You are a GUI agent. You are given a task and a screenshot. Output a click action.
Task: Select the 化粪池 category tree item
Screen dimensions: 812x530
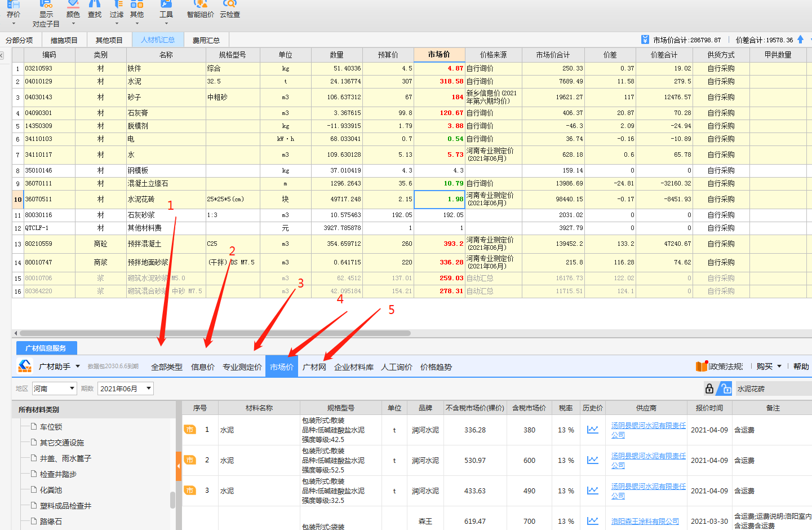coord(51,490)
